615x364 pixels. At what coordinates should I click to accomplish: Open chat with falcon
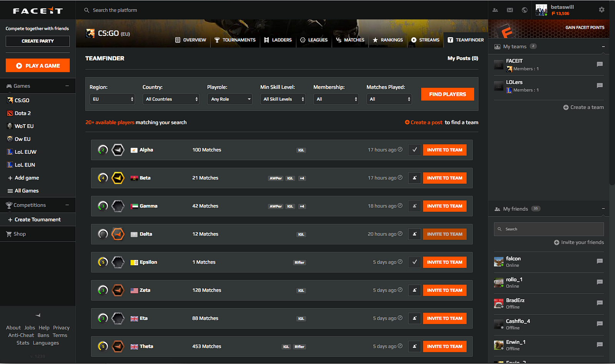click(x=599, y=261)
